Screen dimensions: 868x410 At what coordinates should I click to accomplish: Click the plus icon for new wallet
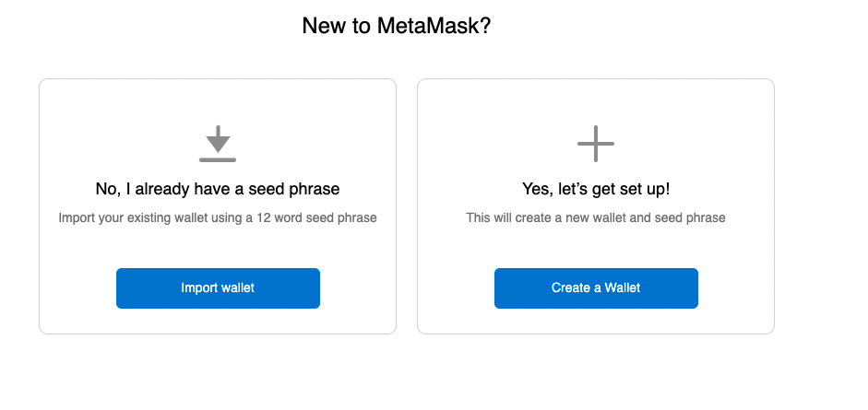[596, 144]
